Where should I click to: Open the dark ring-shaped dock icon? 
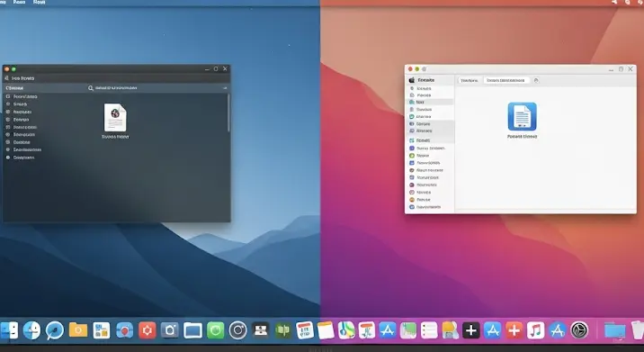(237, 330)
